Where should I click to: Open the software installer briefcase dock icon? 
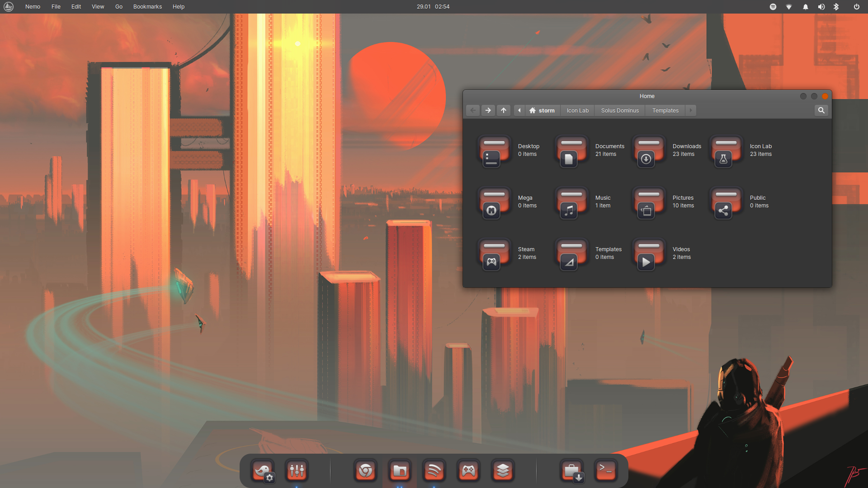[x=571, y=470]
